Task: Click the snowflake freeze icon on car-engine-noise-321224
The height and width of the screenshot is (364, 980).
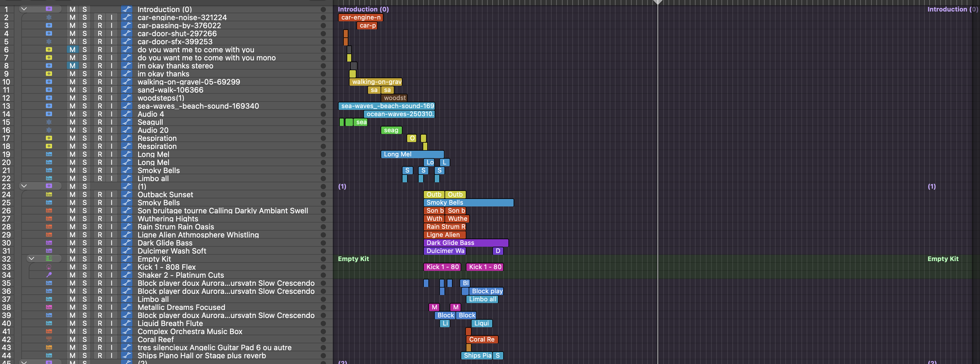Action: [x=49, y=18]
